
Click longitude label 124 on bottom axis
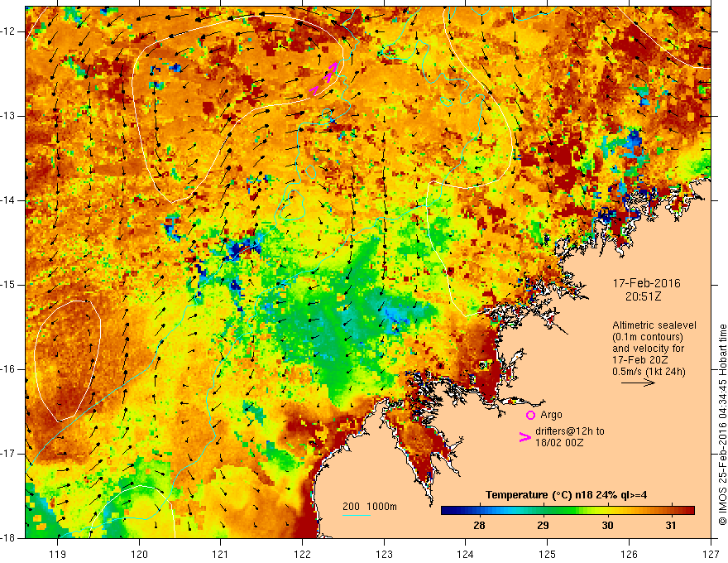tap(466, 554)
